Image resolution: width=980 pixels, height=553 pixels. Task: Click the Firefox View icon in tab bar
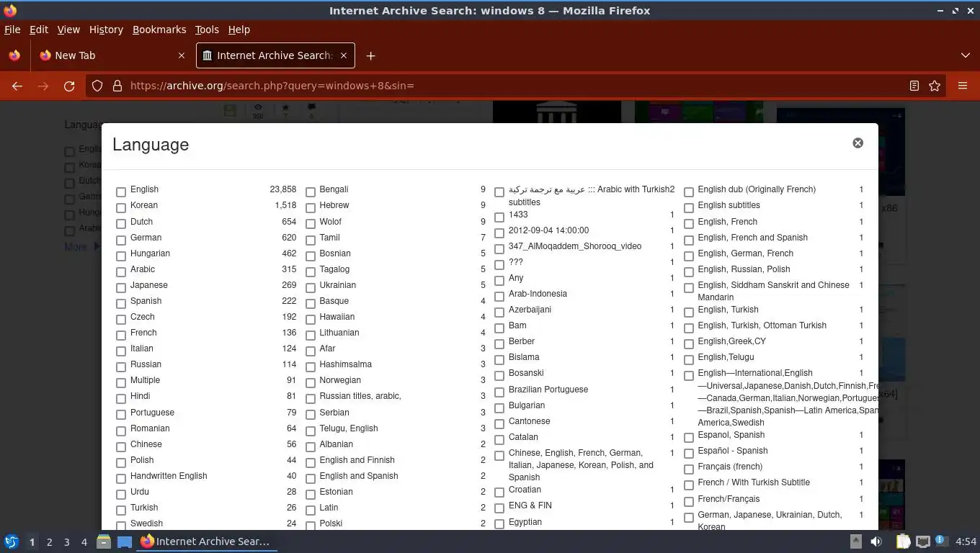click(x=14, y=55)
